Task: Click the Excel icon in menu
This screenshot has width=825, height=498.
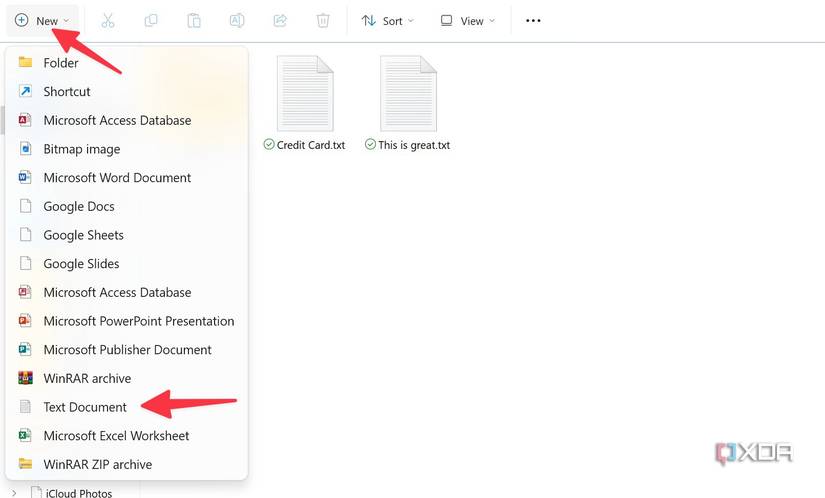Action: (x=25, y=435)
